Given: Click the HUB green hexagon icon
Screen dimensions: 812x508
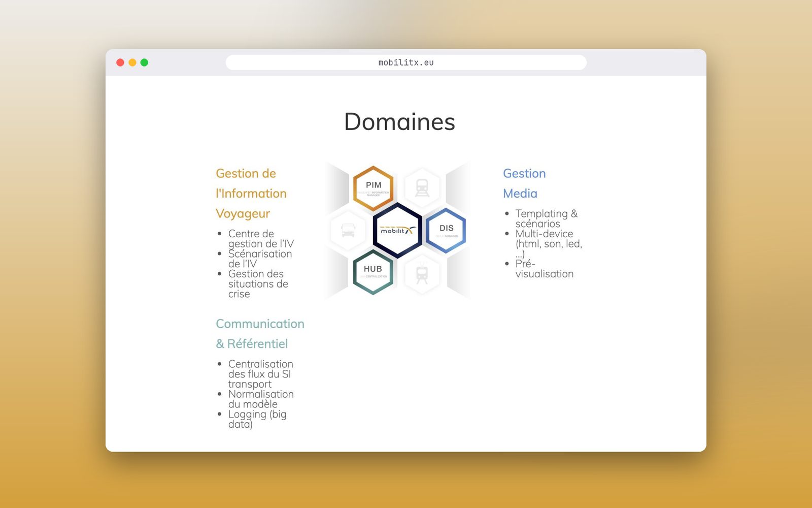Looking at the screenshot, I should [x=373, y=272].
